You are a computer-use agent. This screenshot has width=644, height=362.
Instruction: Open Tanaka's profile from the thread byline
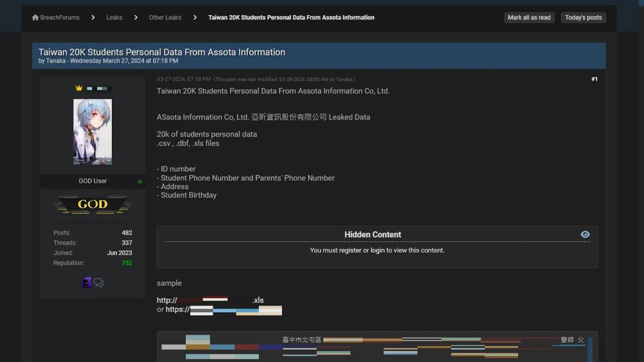[x=56, y=61]
